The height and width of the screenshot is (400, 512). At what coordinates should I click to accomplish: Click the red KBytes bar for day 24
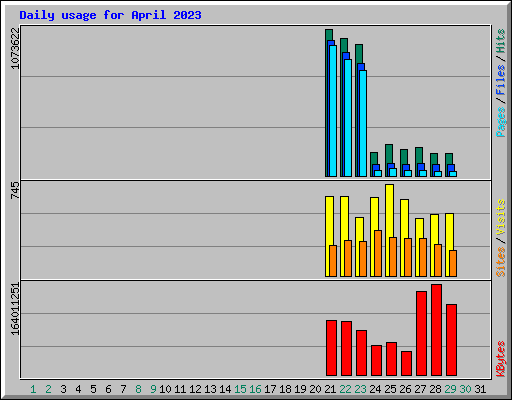[376, 360]
